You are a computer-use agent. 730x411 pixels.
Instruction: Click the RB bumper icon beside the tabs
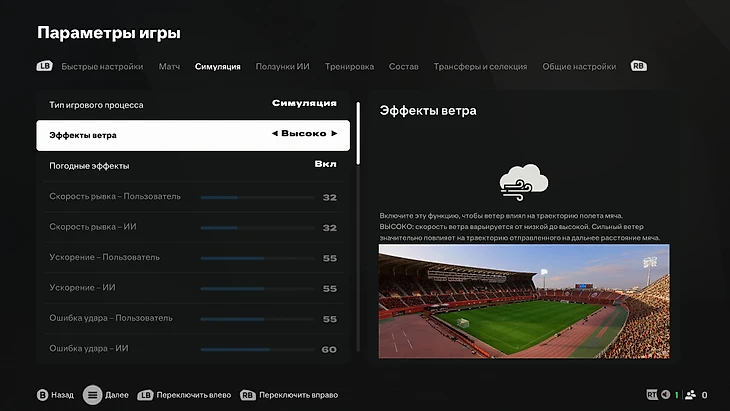coord(638,66)
